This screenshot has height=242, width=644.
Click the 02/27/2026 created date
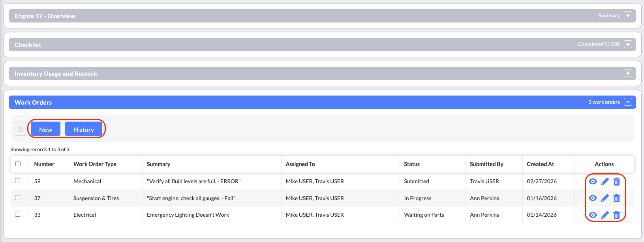pos(542,181)
